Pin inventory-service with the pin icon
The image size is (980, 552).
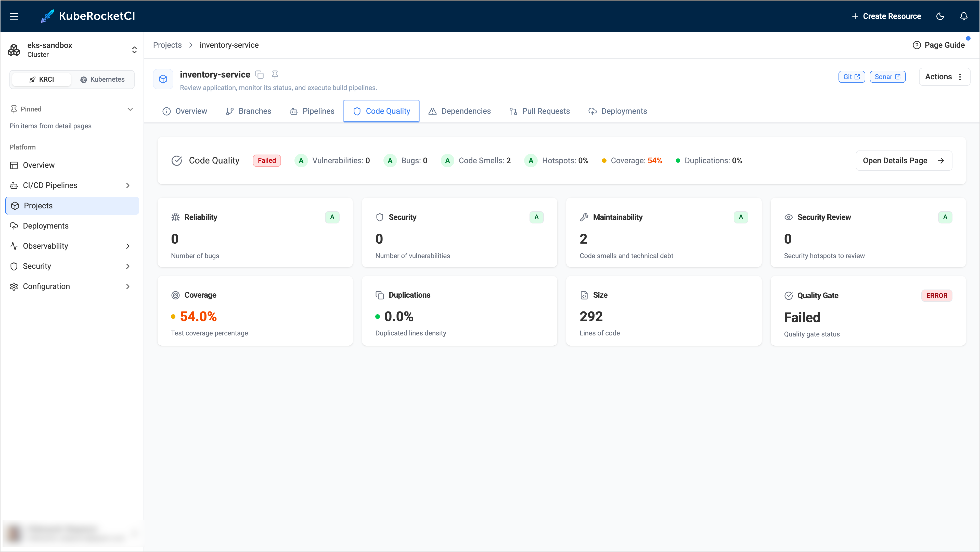tap(275, 75)
